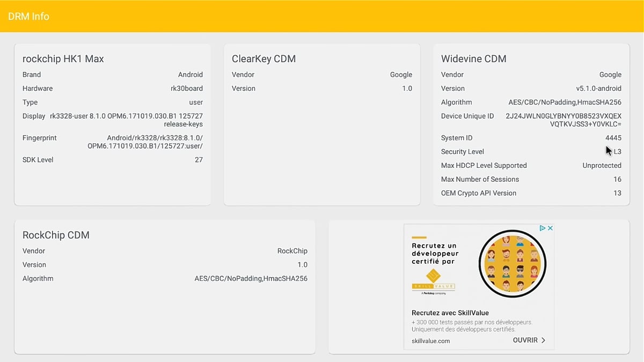Screen dimensions: 644x362
Task: Click the SDK Level value '27'
Action: [x=199, y=160]
